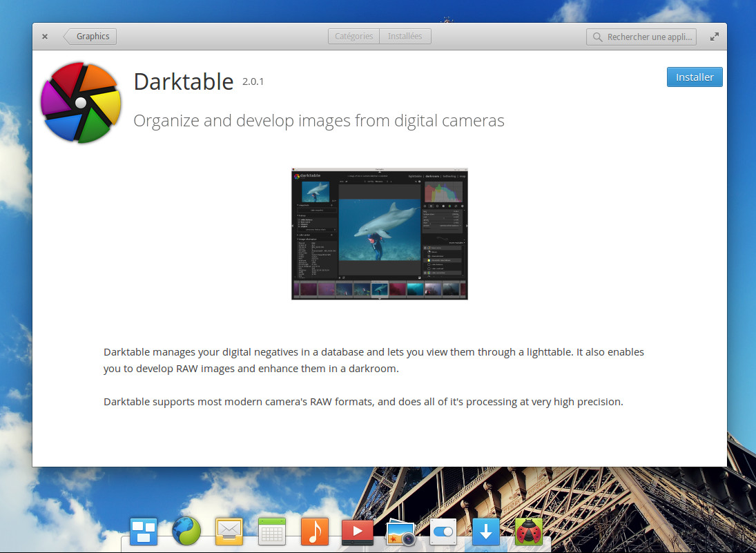Image resolution: width=756 pixels, height=553 pixels.
Task: Click the Darktable aperture logo icon
Action: pyautogui.click(x=81, y=102)
